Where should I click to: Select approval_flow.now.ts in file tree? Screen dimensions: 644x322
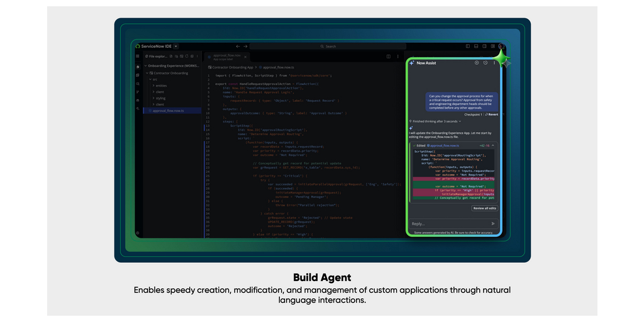coord(172,111)
